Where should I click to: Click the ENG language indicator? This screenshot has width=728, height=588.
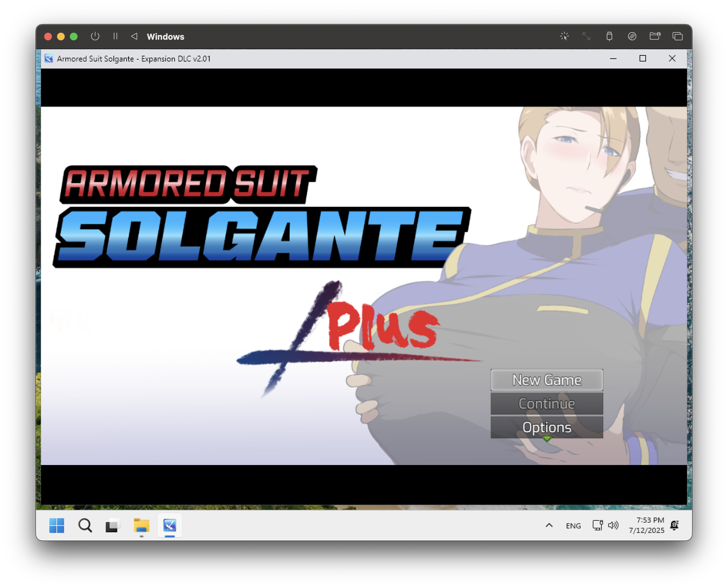573,526
